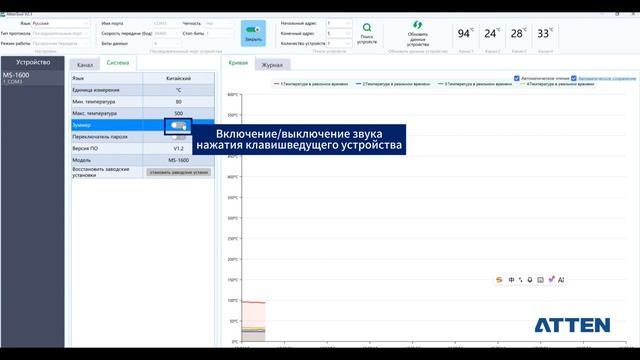This screenshot has width=640, height=360.
Task: Click the Китайский language value cell
Action: click(178, 78)
